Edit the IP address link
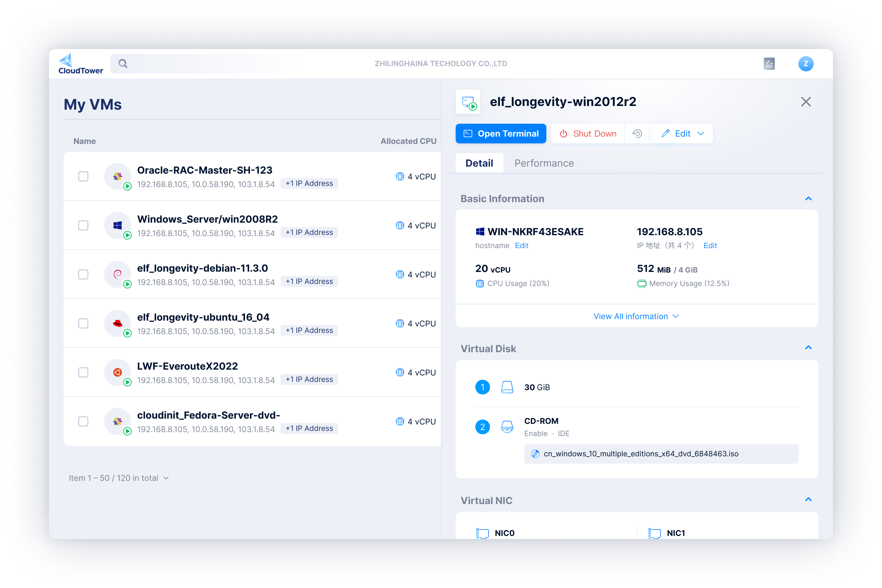This screenshot has width=882, height=588. (x=710, y=246)
